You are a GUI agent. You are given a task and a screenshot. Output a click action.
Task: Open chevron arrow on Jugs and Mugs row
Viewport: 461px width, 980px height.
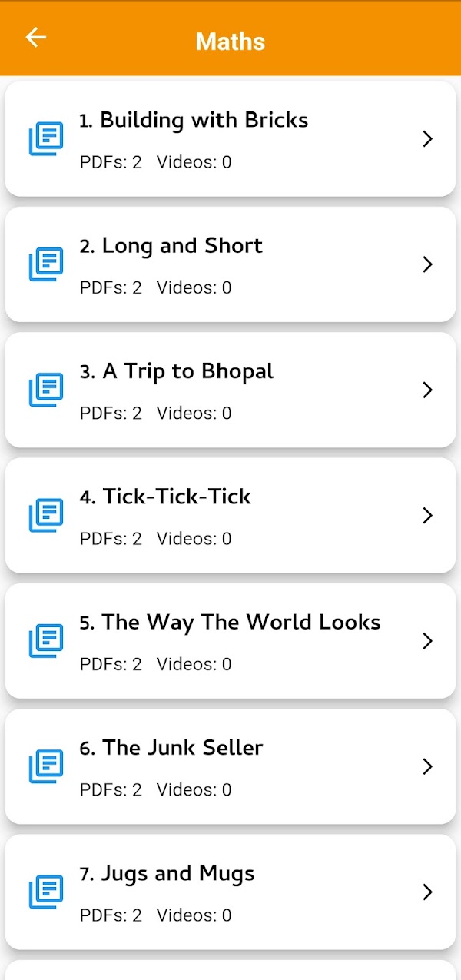(x=428, y=892)
